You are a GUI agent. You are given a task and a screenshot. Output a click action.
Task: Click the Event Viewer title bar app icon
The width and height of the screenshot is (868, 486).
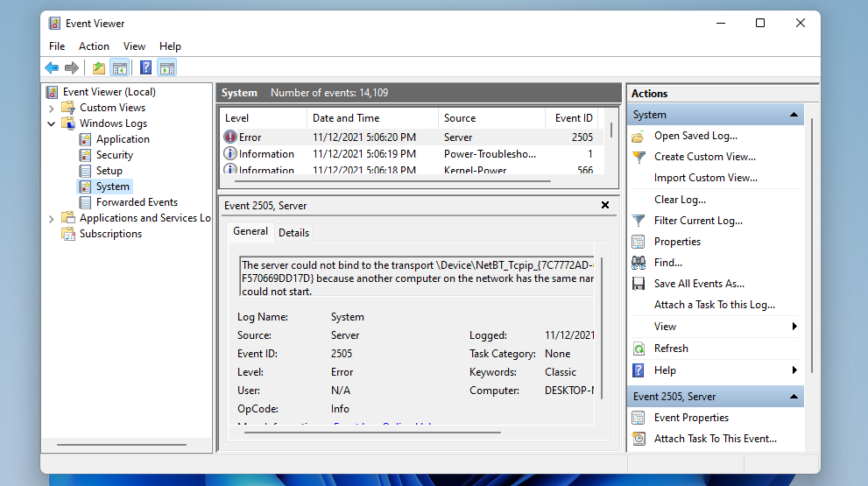(54, 24)
